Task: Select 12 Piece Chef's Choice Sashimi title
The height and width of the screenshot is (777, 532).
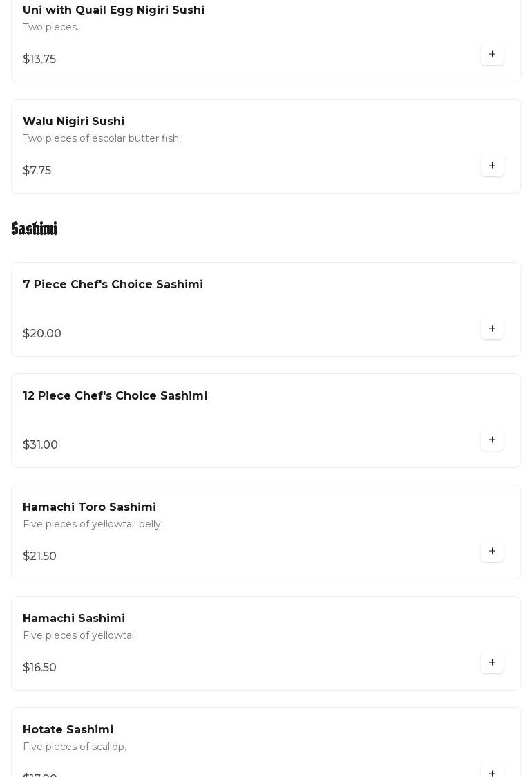Action: 115,396
